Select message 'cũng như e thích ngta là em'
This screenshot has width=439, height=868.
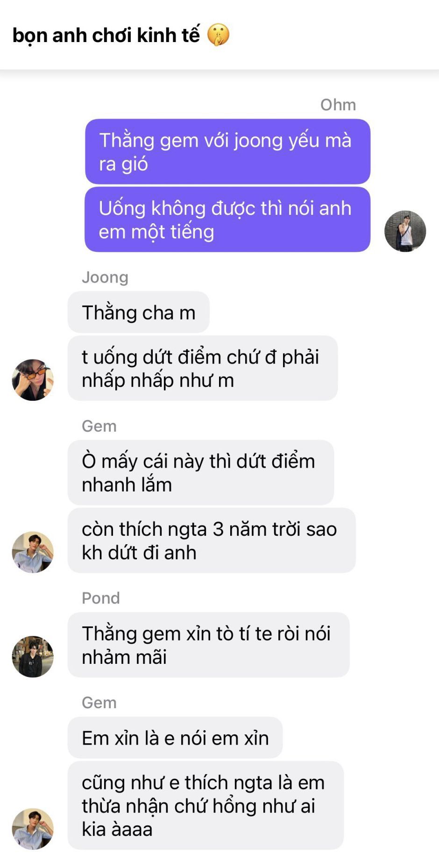(205, 805)
